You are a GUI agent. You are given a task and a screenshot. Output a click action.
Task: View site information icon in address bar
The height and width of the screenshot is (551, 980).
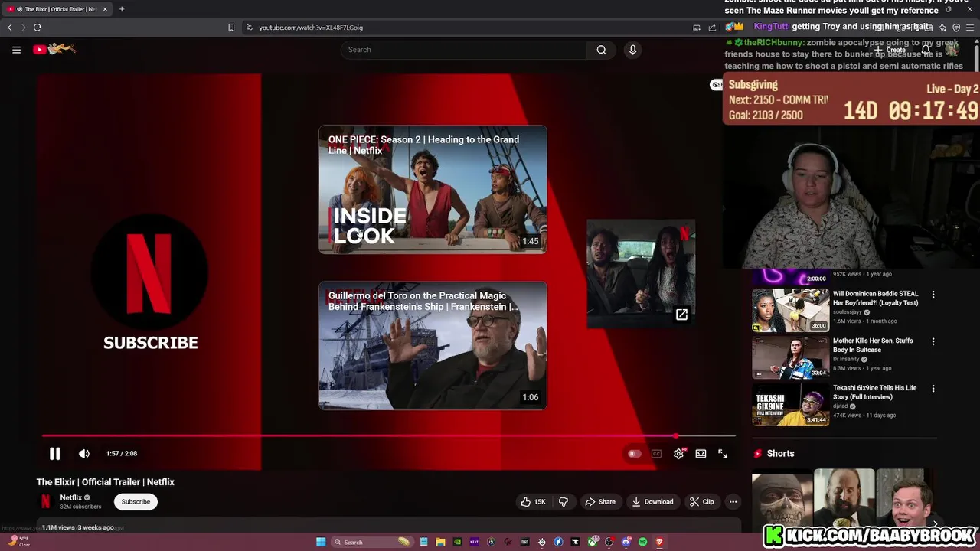point(250,28)
